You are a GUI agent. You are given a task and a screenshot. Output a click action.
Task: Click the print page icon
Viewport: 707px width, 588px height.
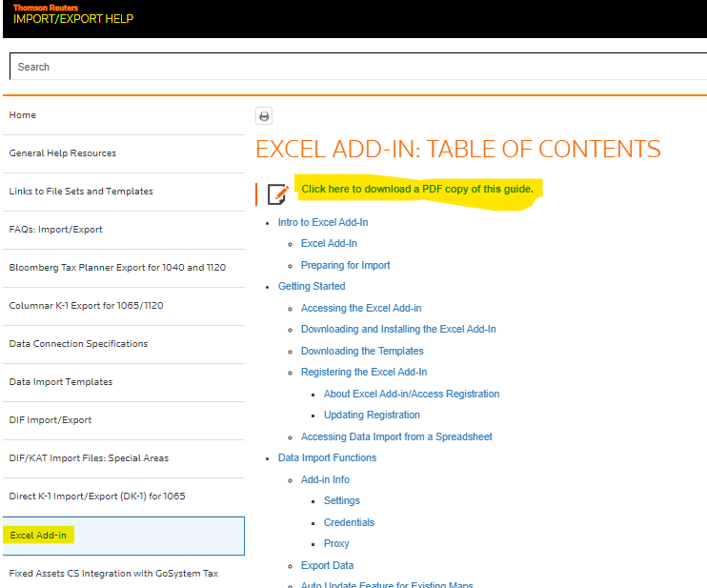[x=264, y=116]
